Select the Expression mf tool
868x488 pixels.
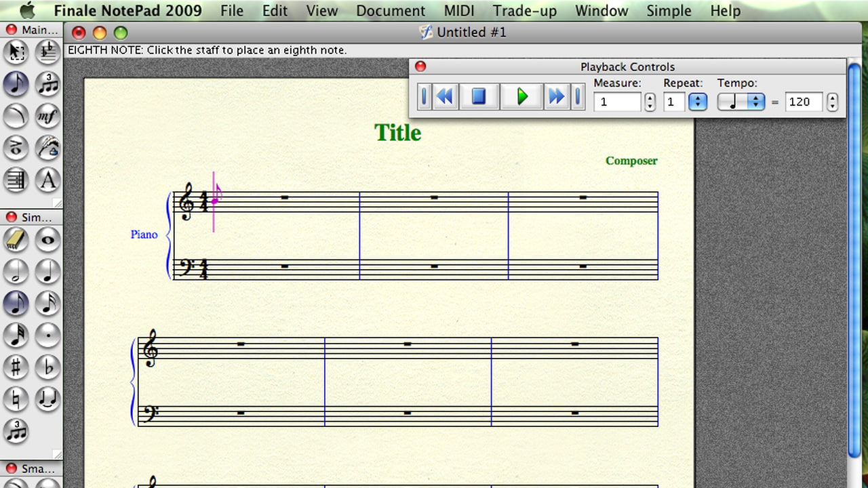[x=47, y=116]
